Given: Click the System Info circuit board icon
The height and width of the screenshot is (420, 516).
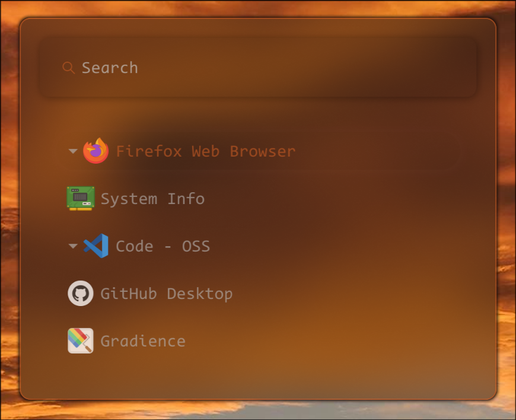Looking at the screenshot, I should 81,198.
